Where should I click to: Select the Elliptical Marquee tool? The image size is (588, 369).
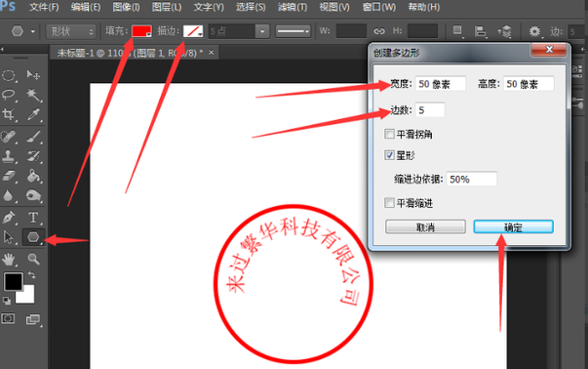pos(9,75)
